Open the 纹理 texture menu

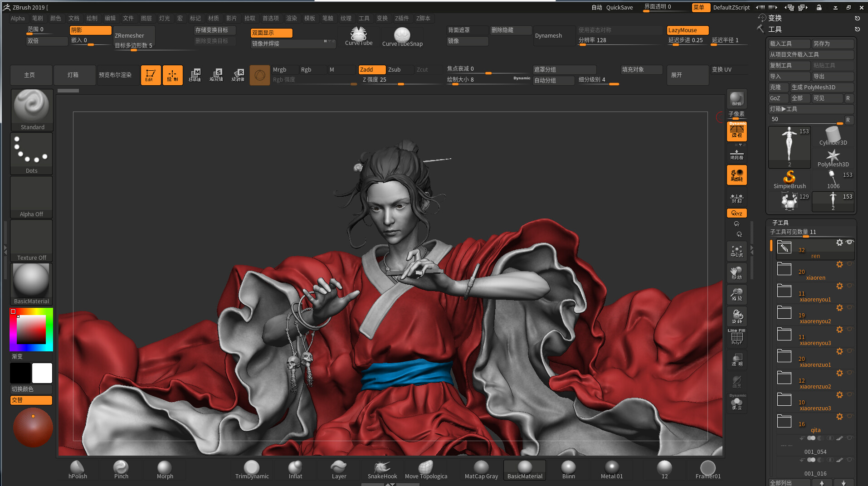click(x=346, y=18)
